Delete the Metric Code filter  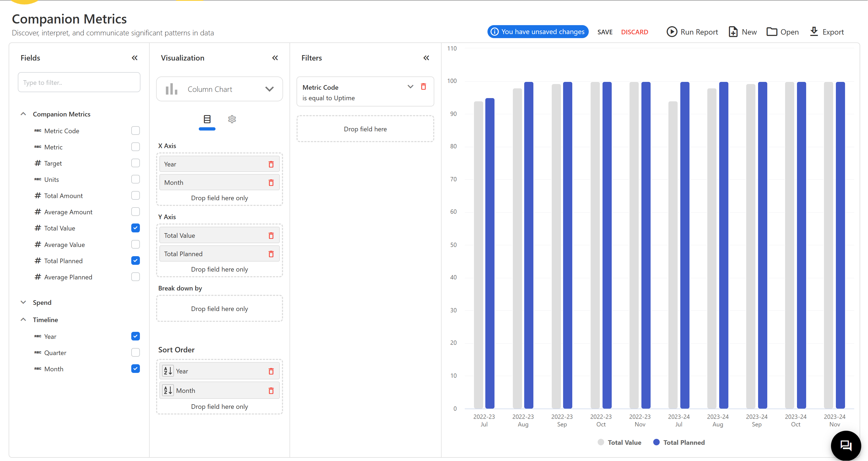coord(423,87)
